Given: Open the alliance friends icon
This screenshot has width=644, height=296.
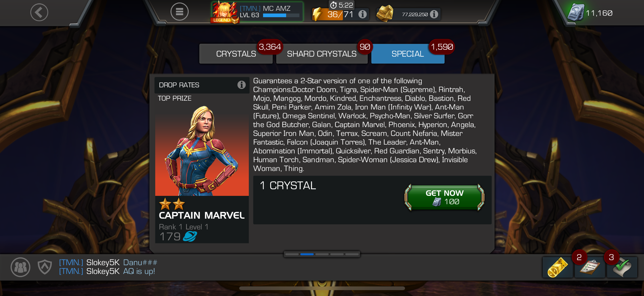Looking at the screenshot, I should coord(20,267).
